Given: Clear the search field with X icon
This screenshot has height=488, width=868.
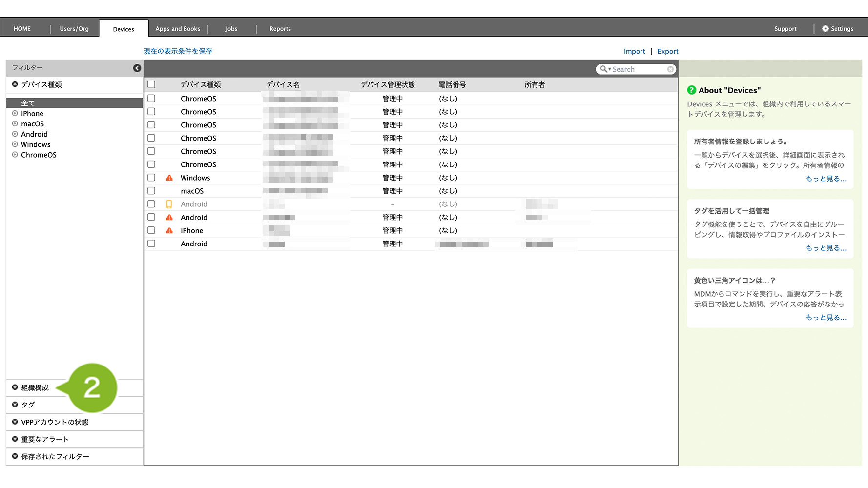Looking at the screenshot, I should [670, 69].
